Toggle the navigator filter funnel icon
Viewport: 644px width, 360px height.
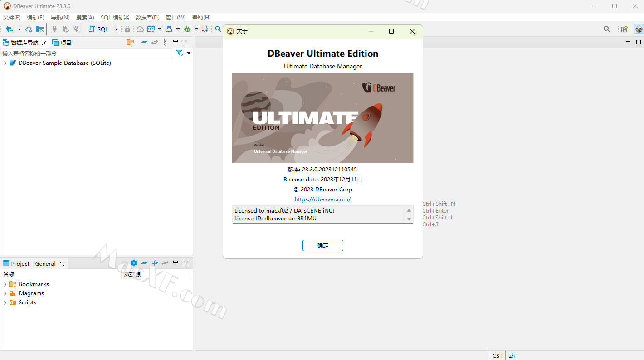coord(180,53)
